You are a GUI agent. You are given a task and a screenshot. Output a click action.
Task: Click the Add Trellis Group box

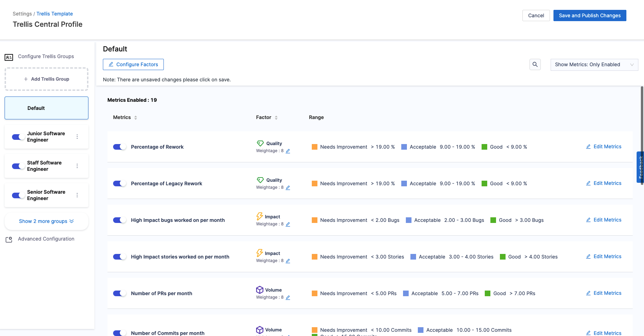click(47, 79)
